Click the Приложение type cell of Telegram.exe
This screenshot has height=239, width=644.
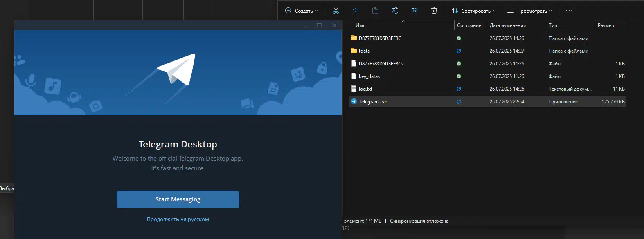tap(563, 102)
